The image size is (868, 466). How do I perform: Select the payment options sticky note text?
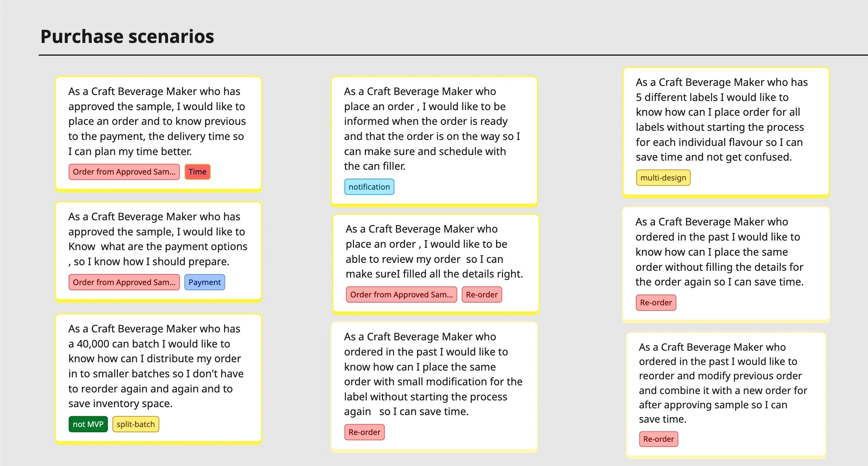point(157,239)
